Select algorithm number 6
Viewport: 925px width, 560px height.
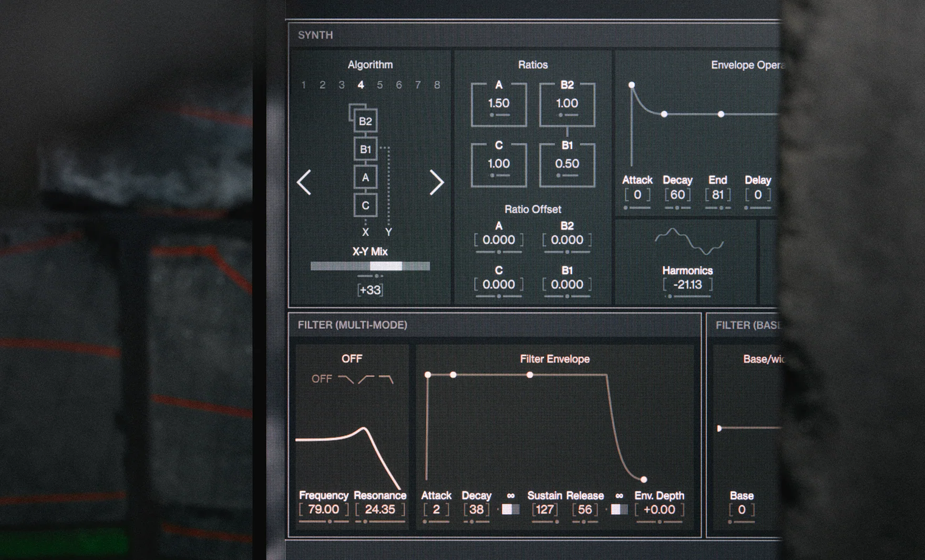[399, 85]
